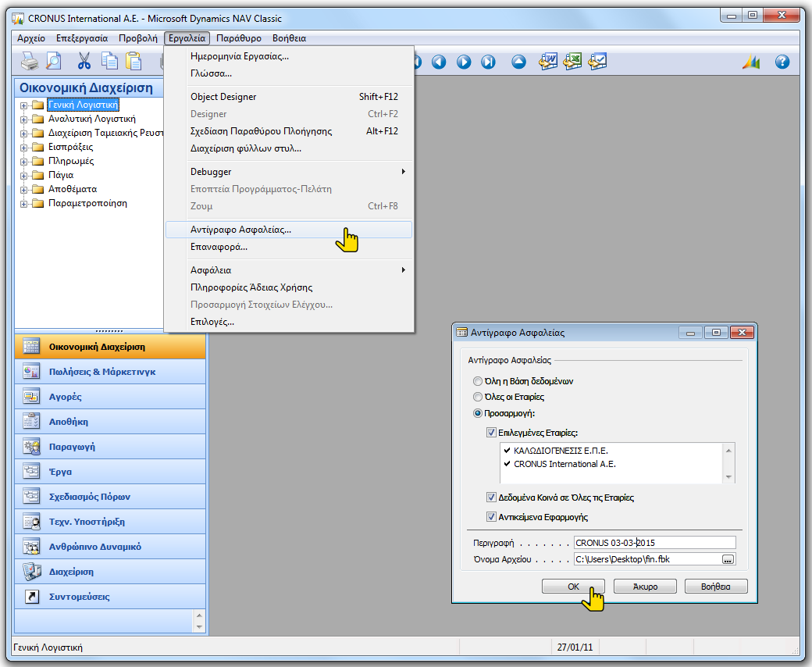
Task: Click the Microsoft Dynamics logo icon
Action: (751, 62)
